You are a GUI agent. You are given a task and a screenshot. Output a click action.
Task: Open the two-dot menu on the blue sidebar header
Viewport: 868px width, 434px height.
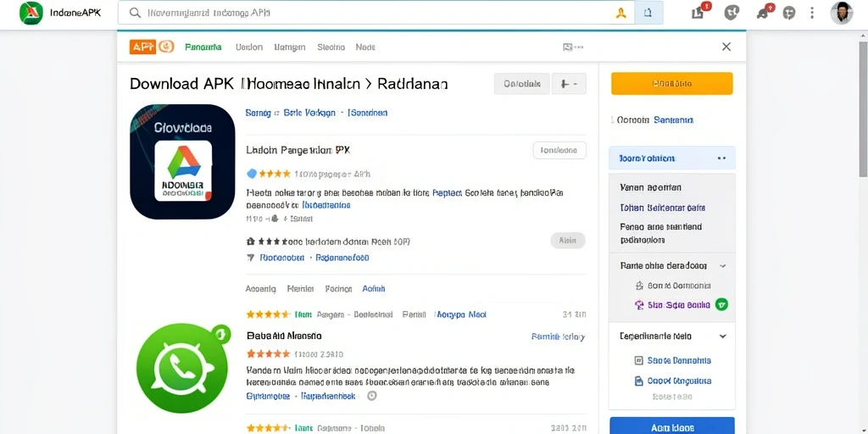(x=721, y=159)
